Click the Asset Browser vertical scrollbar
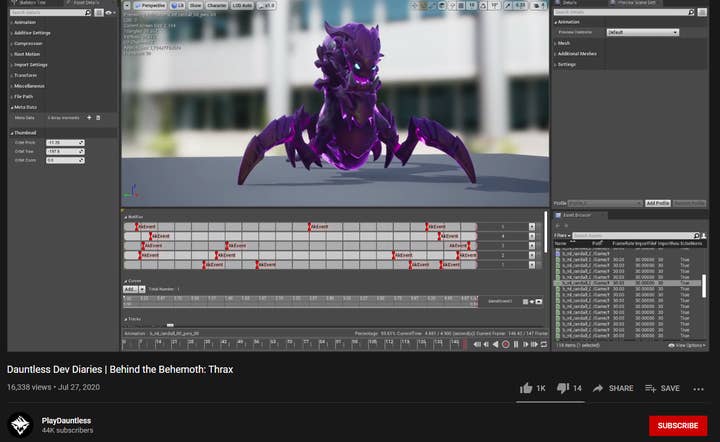The height and width of the screenshot is (442, 720). [704, 285]
